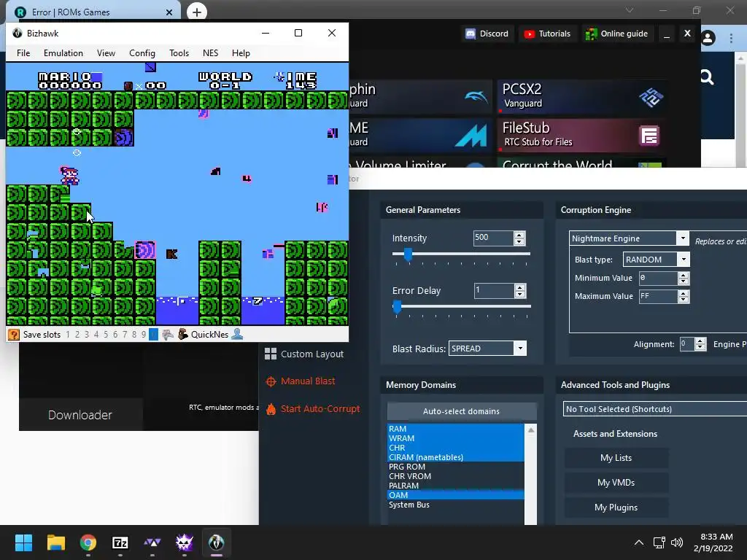Open the browser three-dot menu

[731, 38]
